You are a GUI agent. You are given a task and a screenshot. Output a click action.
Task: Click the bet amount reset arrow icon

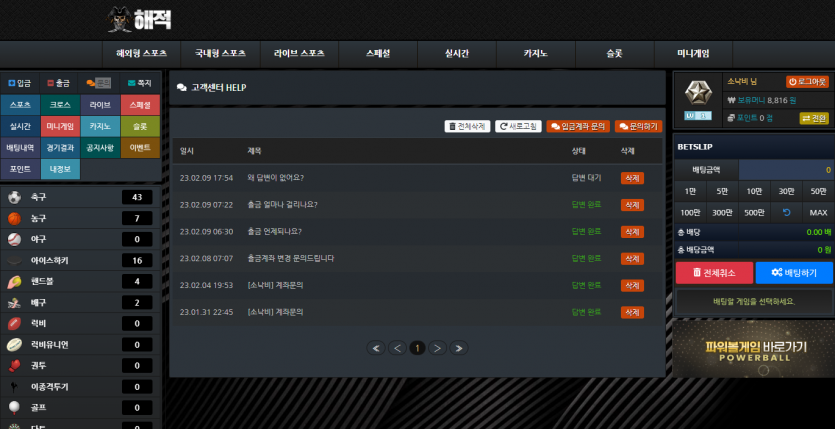[786, 212]
